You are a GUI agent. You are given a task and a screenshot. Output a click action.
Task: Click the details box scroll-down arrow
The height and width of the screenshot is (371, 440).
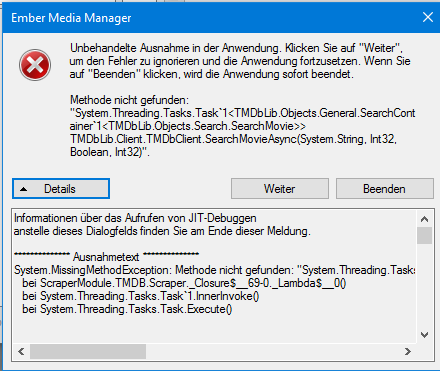(424, 335)
